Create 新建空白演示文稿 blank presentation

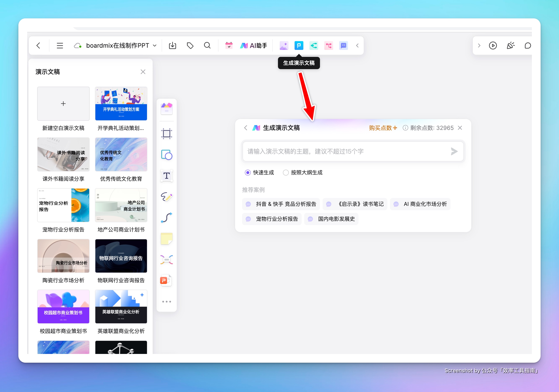click(63, 104)
